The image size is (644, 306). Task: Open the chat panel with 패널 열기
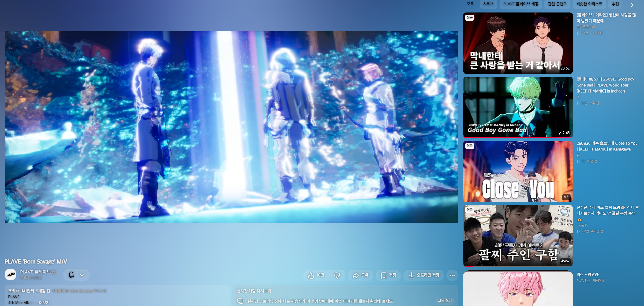tap(445, 301)
